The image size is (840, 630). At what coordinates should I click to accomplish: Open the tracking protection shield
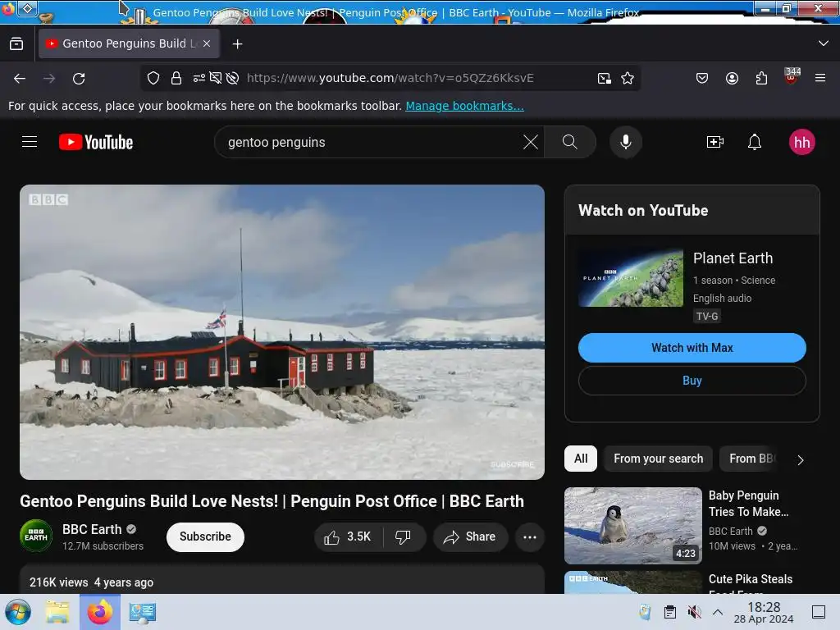tap(153, 78)
